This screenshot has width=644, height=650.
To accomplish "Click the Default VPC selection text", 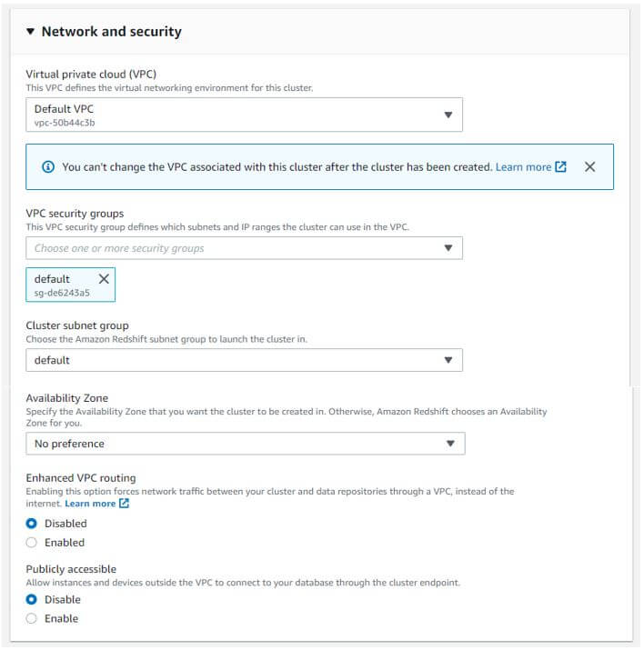I will 64,109.
